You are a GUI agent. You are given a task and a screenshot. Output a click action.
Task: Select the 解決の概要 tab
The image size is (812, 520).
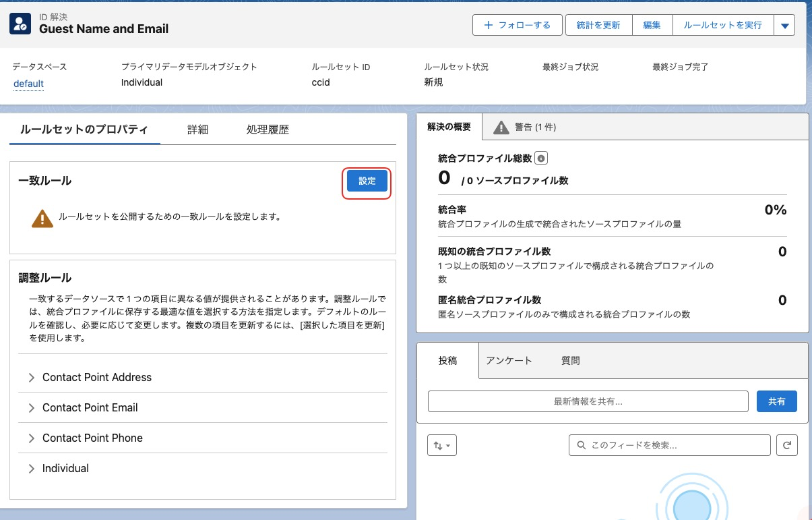coord(449,127)
